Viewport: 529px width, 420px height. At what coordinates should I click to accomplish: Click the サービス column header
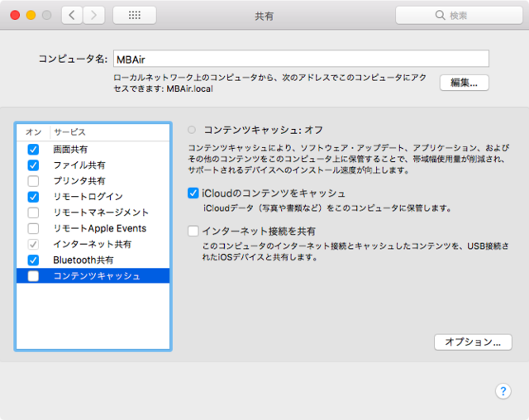(69, 132)
